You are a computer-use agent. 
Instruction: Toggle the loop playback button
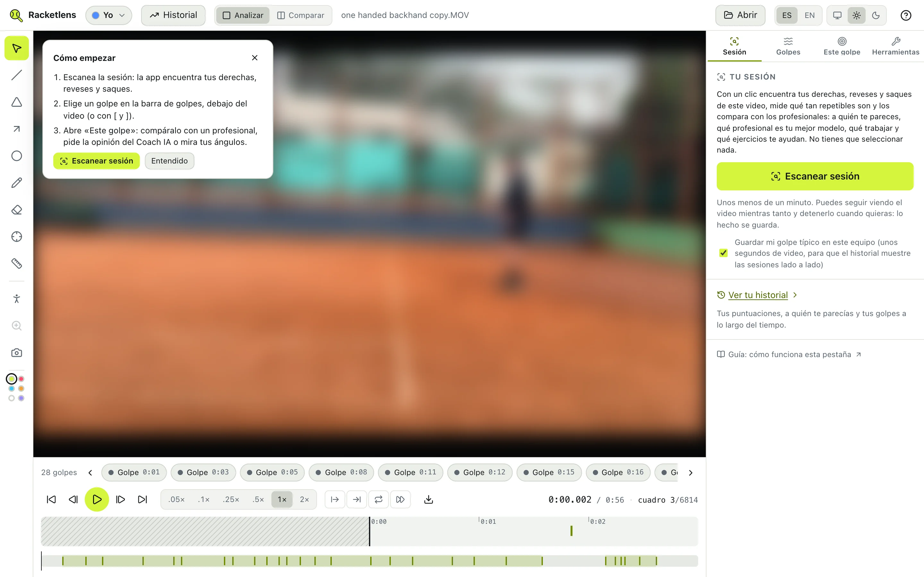coord(378,499)
